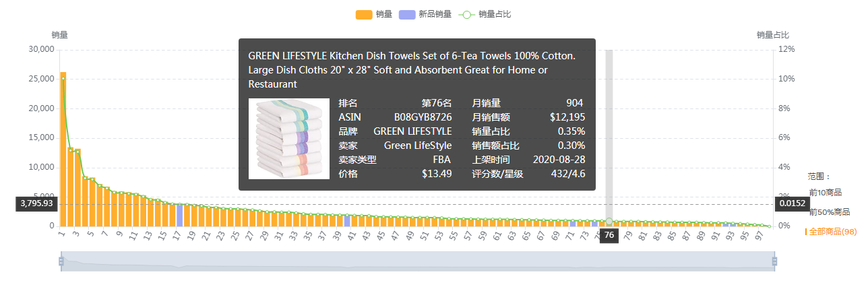Click the left handle of the zoom slider
Screen dimensions: 868x289
coord(61,261)
